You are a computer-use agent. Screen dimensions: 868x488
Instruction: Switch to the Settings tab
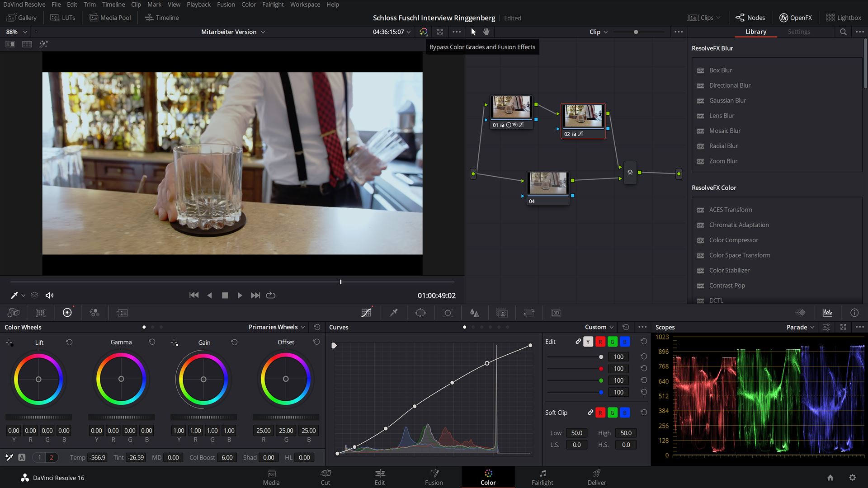[799, 32]
